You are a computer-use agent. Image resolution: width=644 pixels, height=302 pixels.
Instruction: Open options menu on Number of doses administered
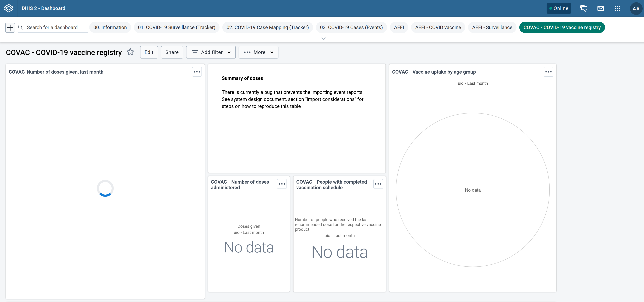pyautogui.click(x=282, y=184)
